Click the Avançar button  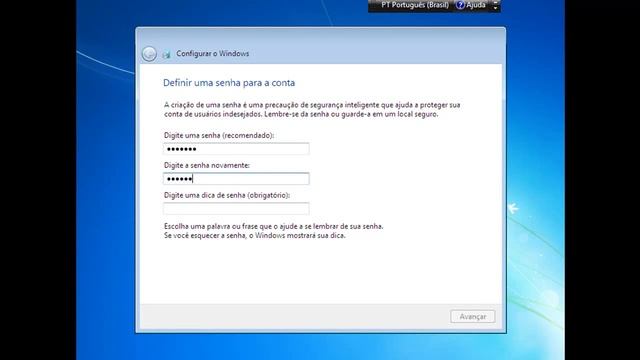[x=473, y=317]
